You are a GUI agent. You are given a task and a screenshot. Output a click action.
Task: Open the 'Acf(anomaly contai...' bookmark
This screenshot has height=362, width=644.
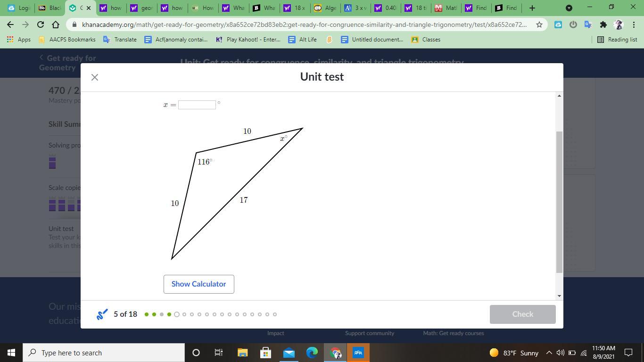[176, 40]
